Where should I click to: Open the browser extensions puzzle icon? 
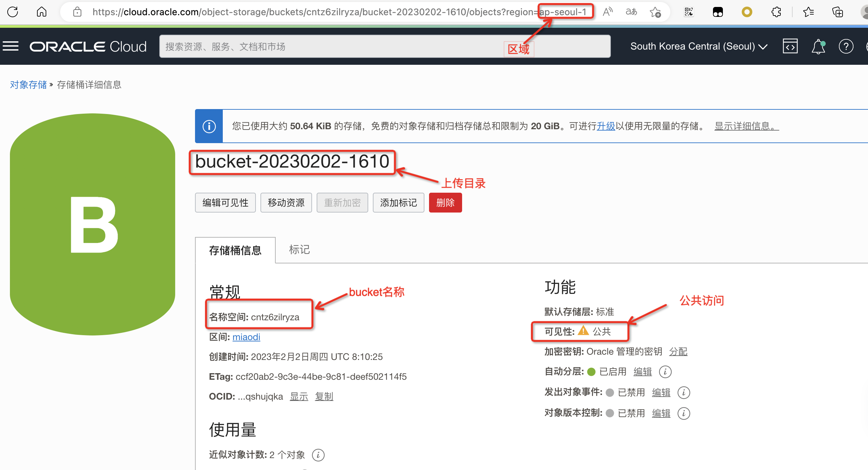[776, 12]
